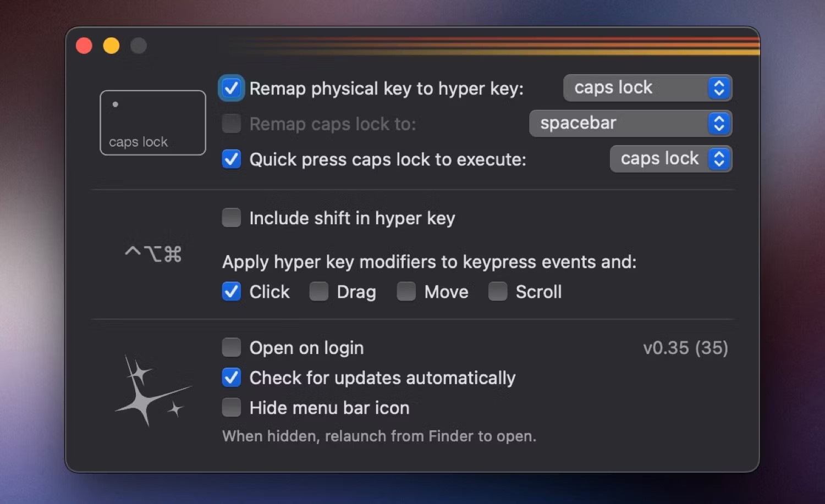Turn on Open on login
The height and width of the screenshot is (504, 825).
tap(231, 347)
